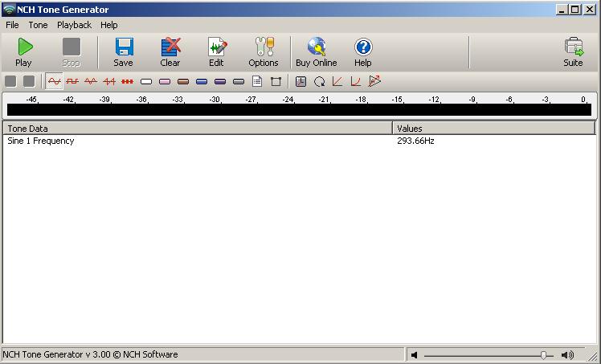This screenshot has width=601, height=364.
Task: Click the first small grey square button
Action: [x=10, y=81]
